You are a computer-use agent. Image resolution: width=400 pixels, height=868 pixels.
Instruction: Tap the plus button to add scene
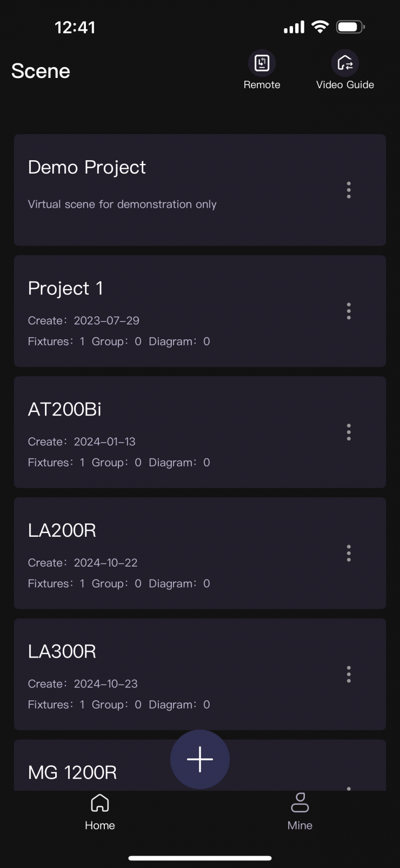(x=200, y=759)
